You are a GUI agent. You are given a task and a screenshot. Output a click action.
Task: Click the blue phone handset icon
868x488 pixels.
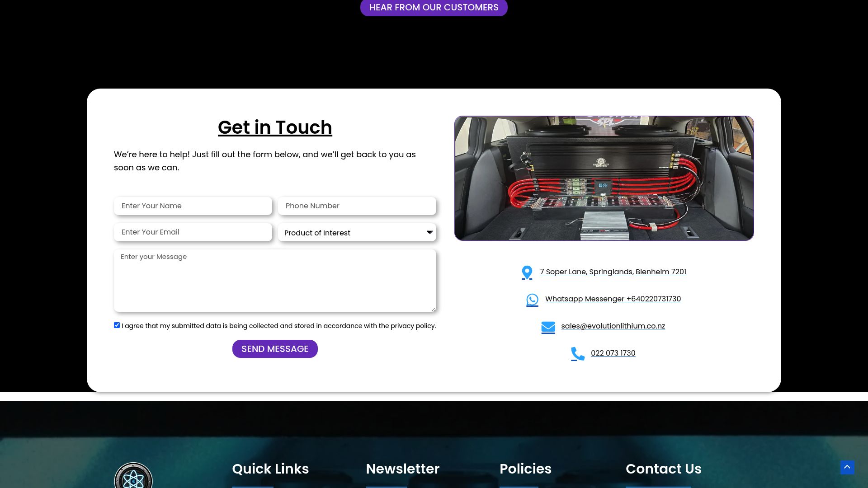577,354
